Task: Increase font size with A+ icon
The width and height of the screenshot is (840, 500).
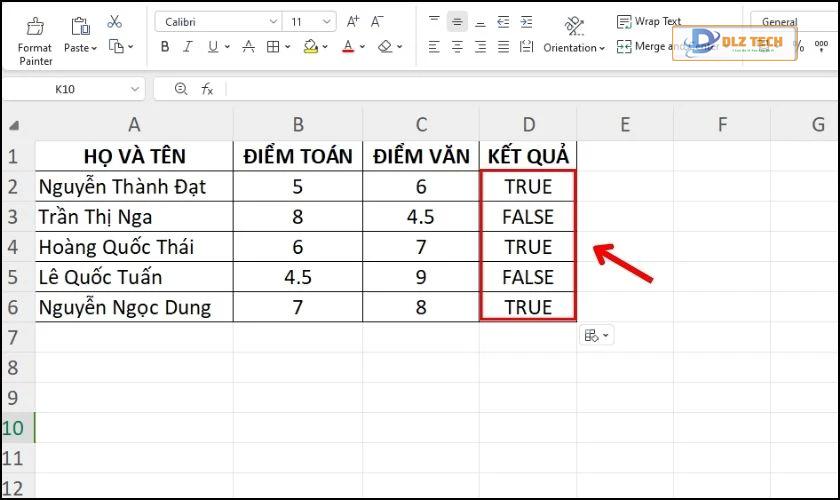Action: click(x=352, y=21)
